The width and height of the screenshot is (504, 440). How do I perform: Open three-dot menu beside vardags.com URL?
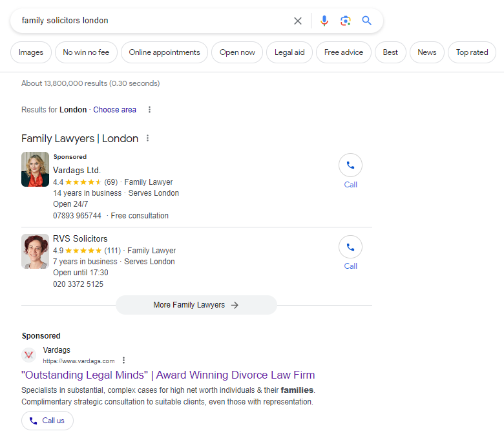click(x=124, y=361)
